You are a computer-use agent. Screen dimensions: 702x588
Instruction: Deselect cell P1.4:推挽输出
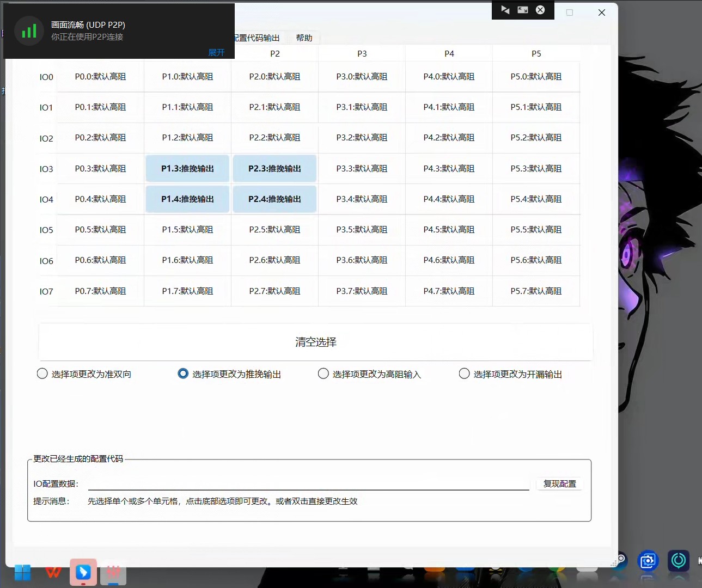(187, 199)
